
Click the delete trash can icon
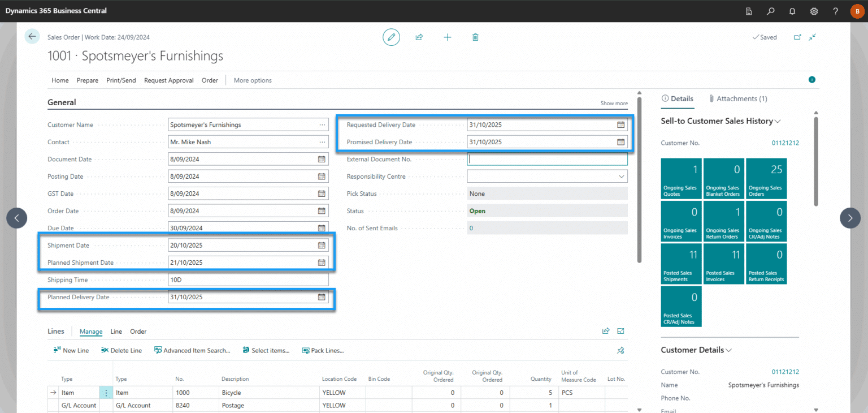coord(475,37)
